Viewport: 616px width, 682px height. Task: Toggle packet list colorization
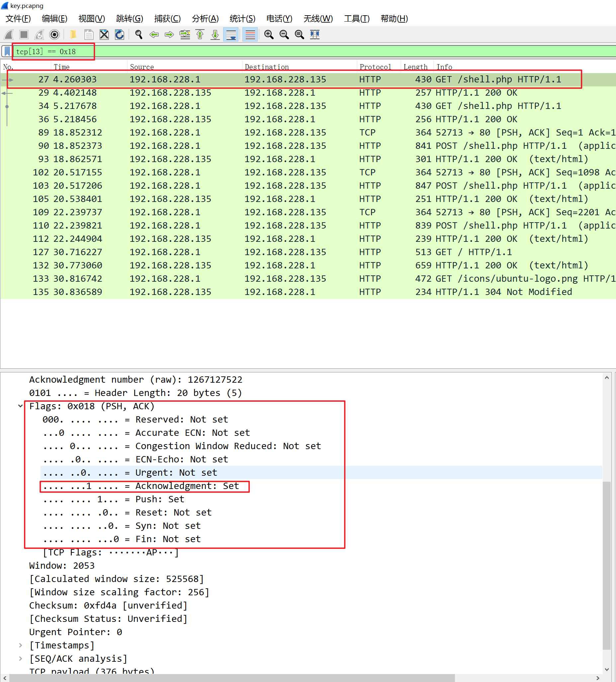click(250, 35)
